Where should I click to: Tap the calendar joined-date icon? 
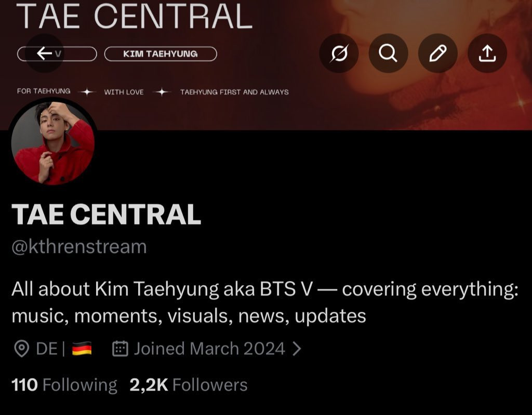pyautogui.click(x=120, y=349)
